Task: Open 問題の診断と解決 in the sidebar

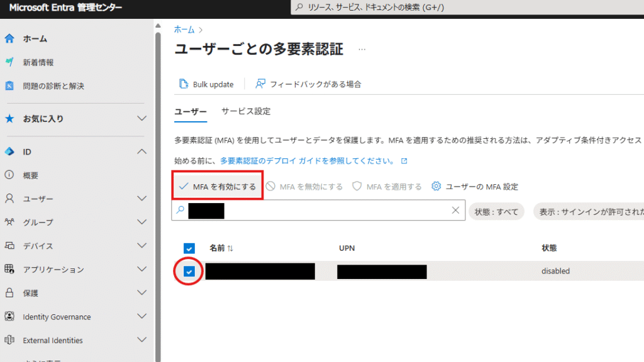Action: coord(53,85)
